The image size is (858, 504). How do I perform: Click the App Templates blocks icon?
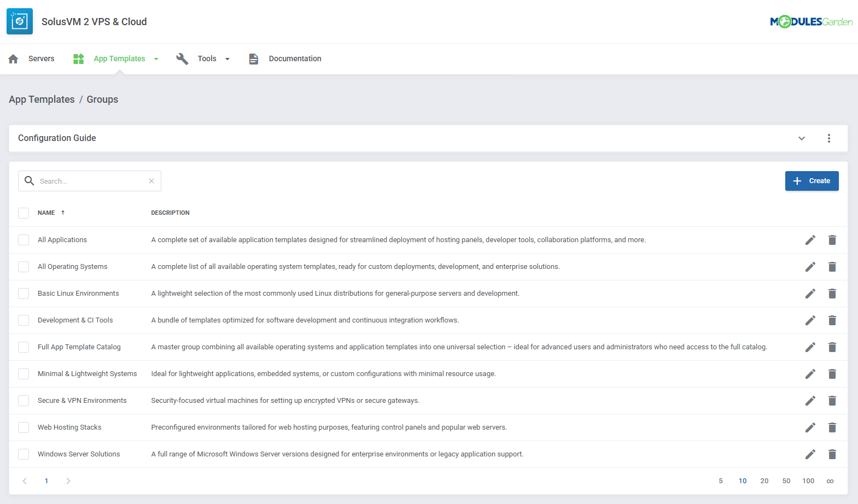(x=79, y=58)
